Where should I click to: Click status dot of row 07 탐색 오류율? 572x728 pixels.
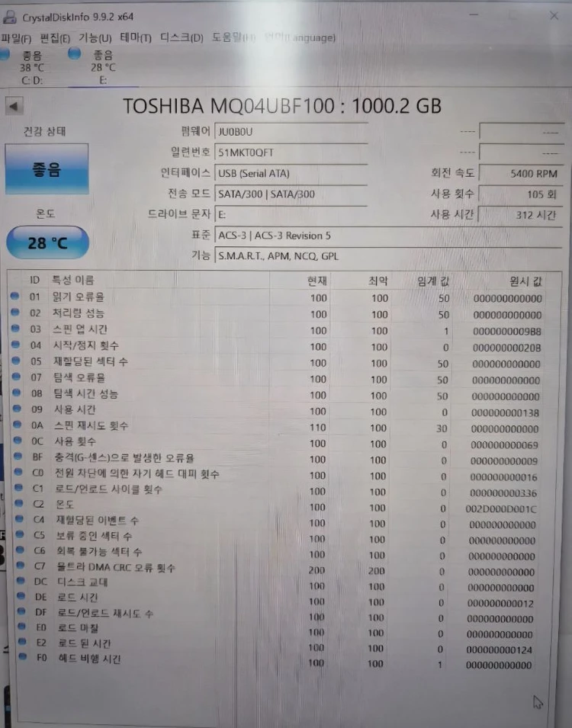16,377
